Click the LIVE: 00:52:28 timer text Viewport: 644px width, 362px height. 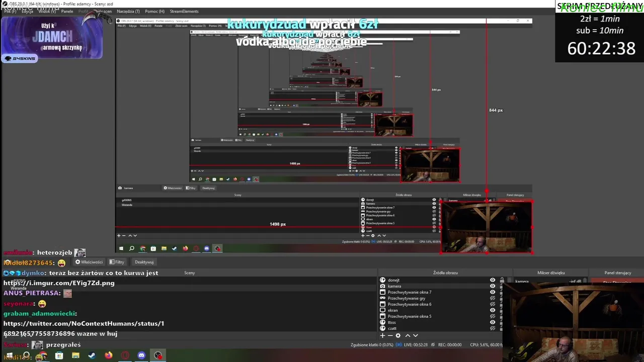pyautogui.click(x=415, y=344)
